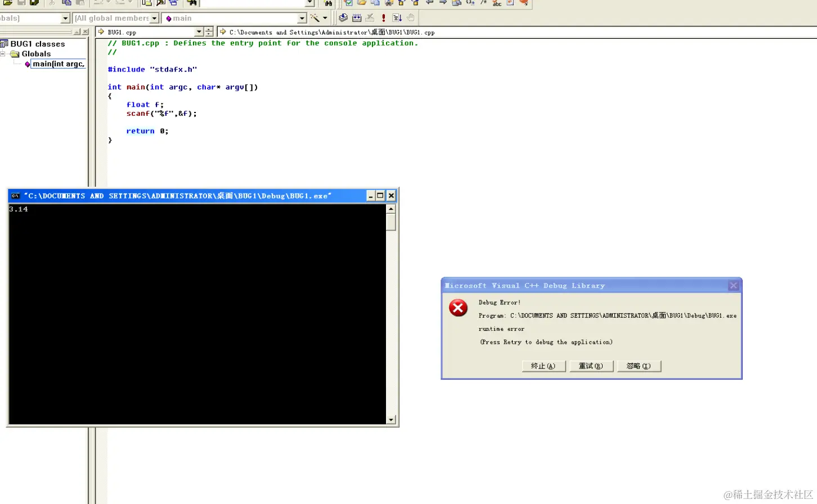Viewport: 817px width, 504px height.
Task: Minimize the BUG1.exe console window
Action: point(370,196)
